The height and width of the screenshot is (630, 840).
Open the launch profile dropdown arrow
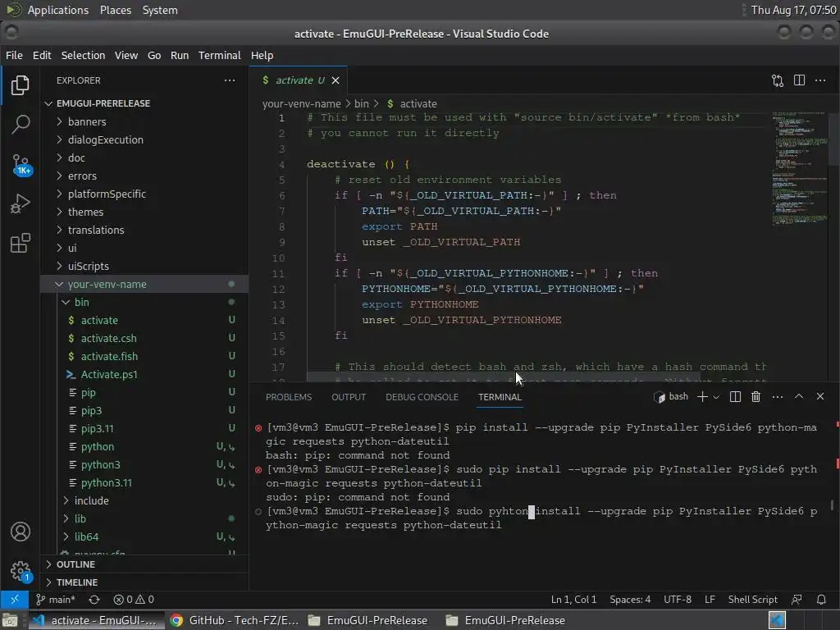pyautogui.click(x=716, y=397)
